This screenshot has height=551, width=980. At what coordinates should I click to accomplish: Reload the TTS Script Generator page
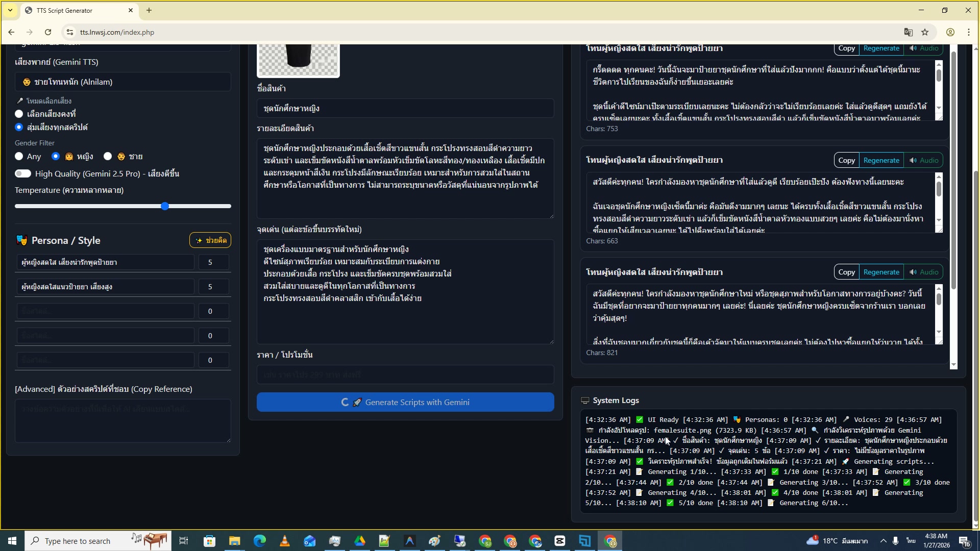point(48,32)
